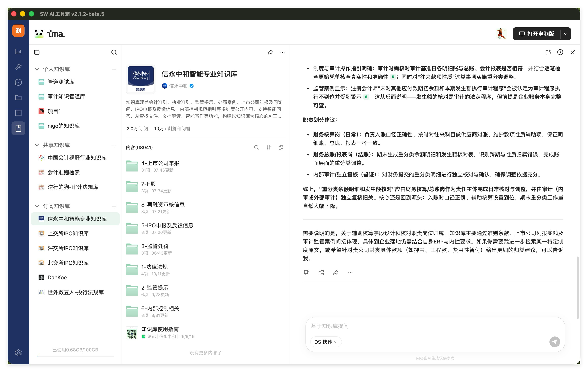Click citation reference number 6
Screen dimensions: 588x372
point(366,97)
